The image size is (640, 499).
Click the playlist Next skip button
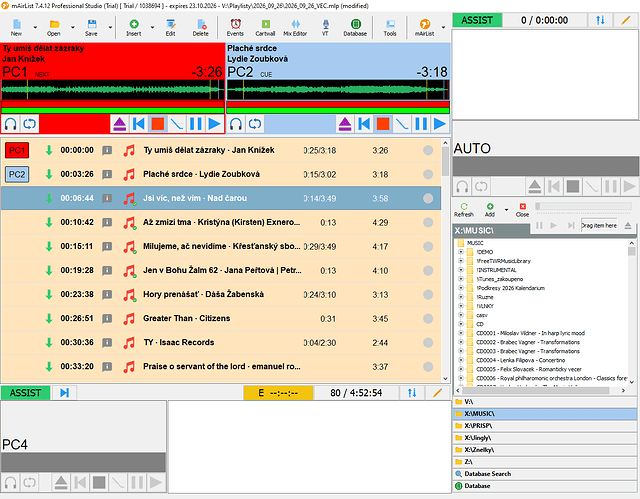[x=64, y=393]
